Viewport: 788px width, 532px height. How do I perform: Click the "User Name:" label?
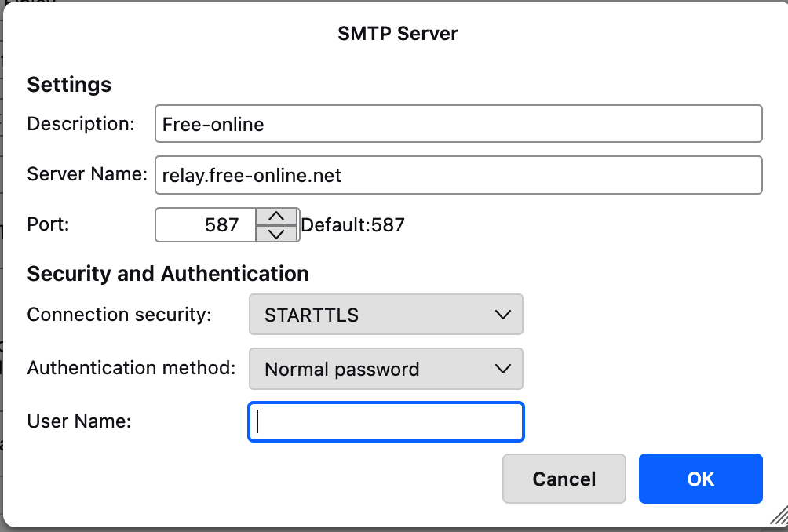78,421
